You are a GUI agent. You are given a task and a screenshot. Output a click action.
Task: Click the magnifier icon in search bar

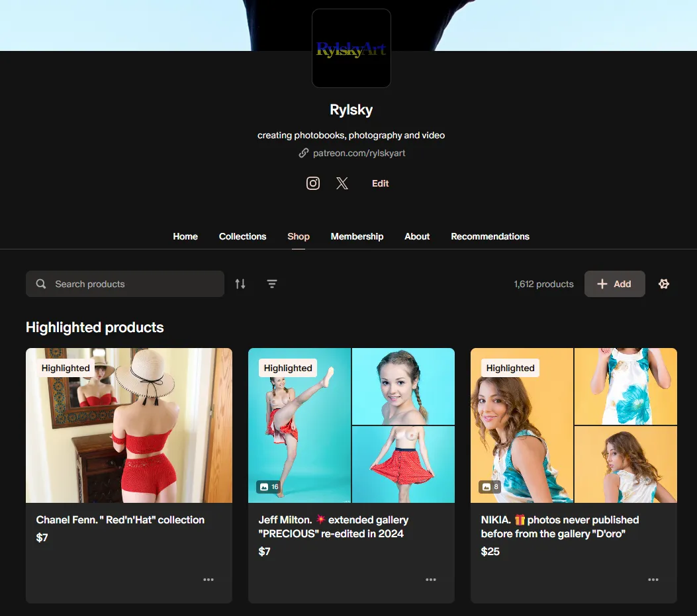pos(41,284)
